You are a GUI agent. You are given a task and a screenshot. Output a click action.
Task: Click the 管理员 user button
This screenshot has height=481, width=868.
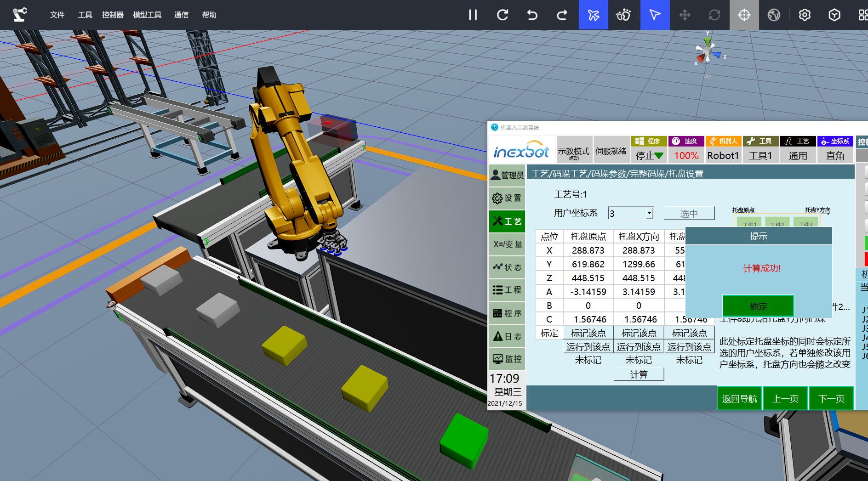[507, 175]
